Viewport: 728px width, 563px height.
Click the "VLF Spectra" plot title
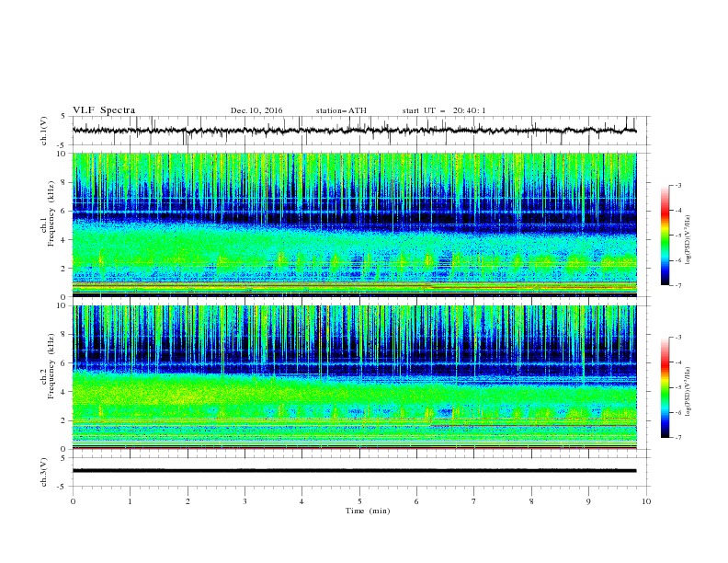pos(104,110)
